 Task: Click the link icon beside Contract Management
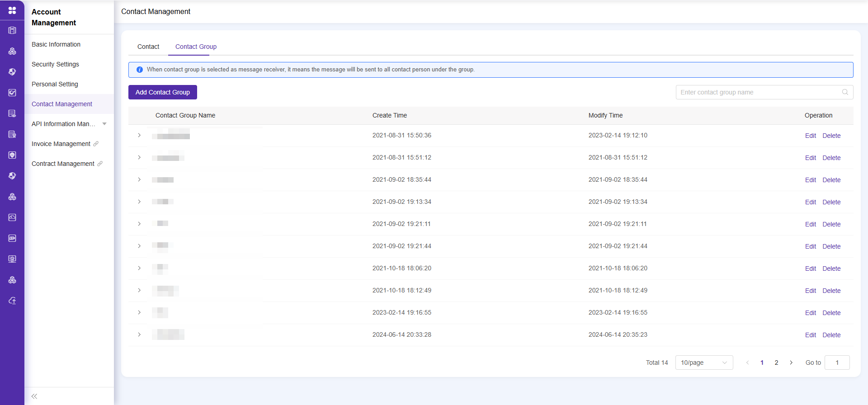100,164
